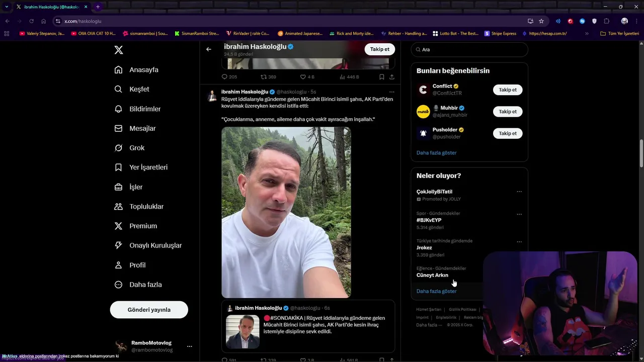This screenshot has width=644, height=362.
Task: Follow Conflict account
Action: (508, 90)
